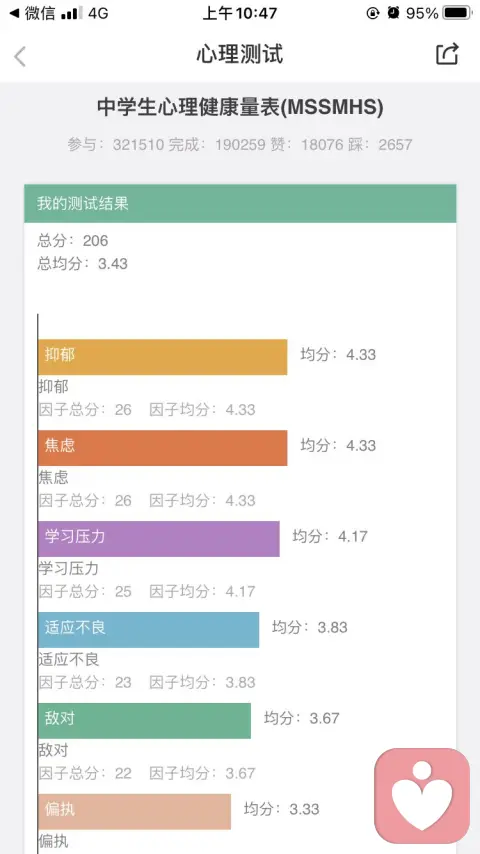Tap the back arrow icon
This screenshot has width=480, height=854.
click(20, 56)
